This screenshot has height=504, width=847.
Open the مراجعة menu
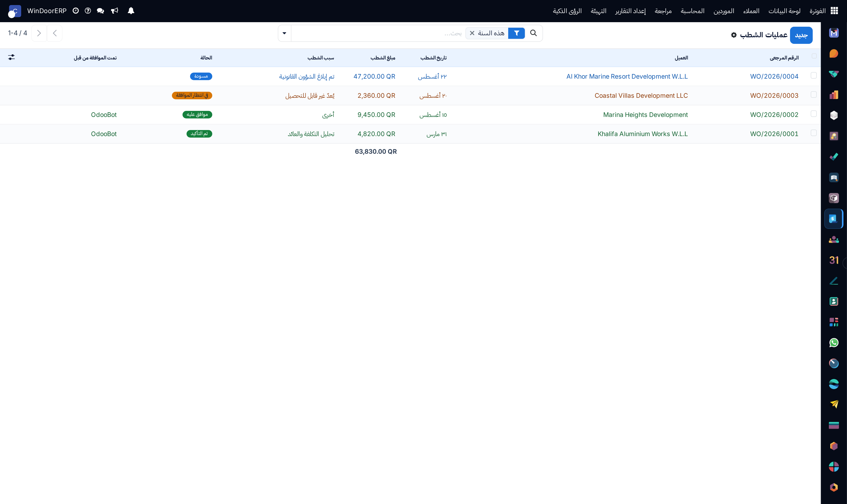663,11
